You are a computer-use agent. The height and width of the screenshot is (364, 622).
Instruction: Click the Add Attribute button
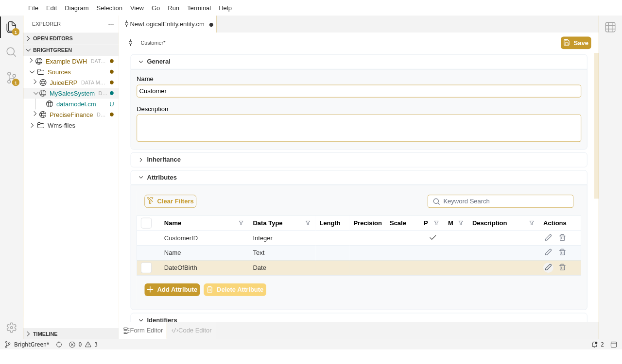click(172, 290)
